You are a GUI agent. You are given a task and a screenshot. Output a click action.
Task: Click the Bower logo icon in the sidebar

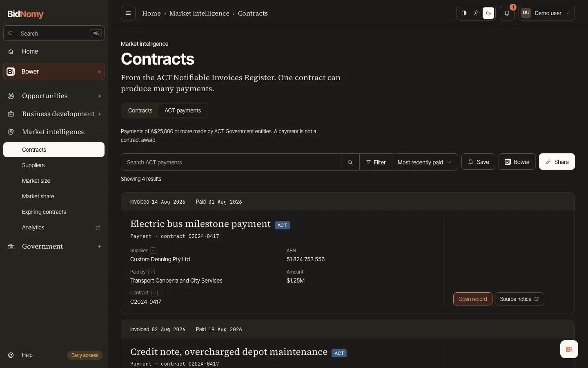11,72
